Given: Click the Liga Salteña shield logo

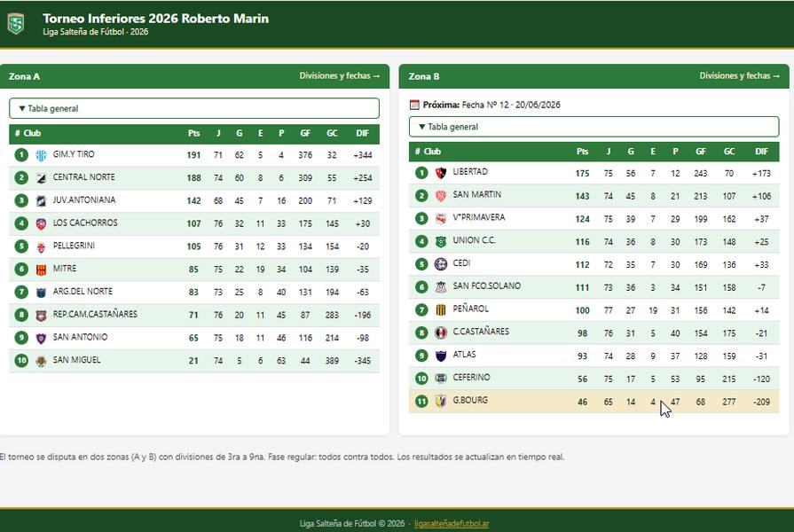Looking at the screenshot, I should 16,24.
